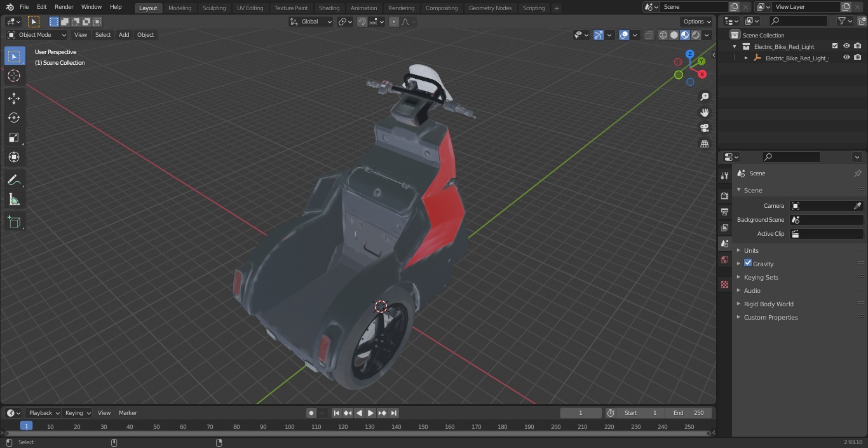The width and height of the screenshot is (868, 448).
Task: Hide the Electric_Bike_Red_Light_ object with eye icon
Action: click(846, 58)
